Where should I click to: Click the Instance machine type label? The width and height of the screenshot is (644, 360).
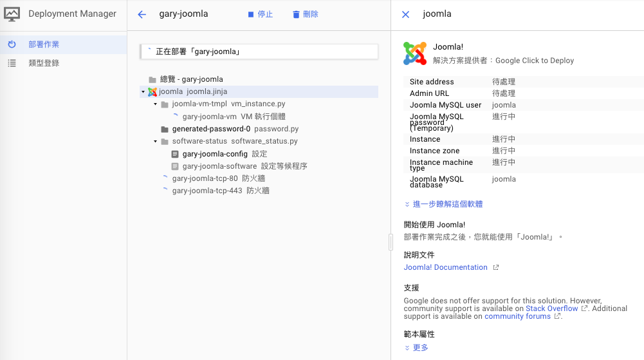[441, 165]
